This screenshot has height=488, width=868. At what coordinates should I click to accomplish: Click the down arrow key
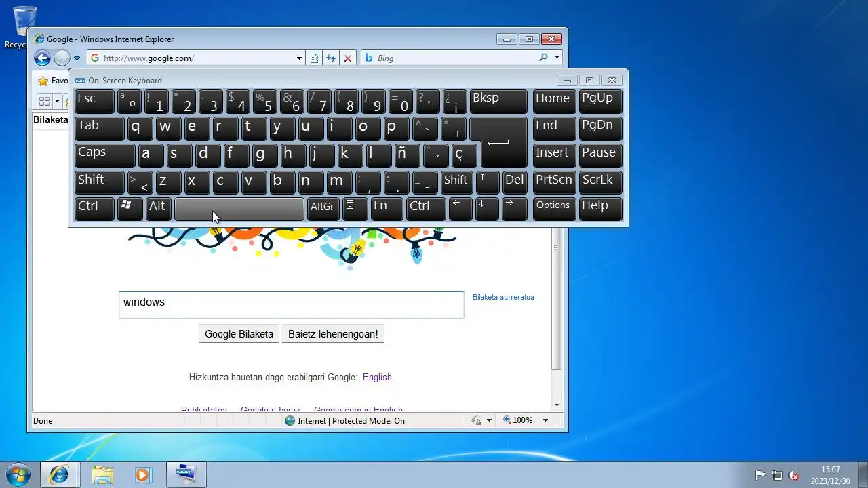tap(488, 209)
